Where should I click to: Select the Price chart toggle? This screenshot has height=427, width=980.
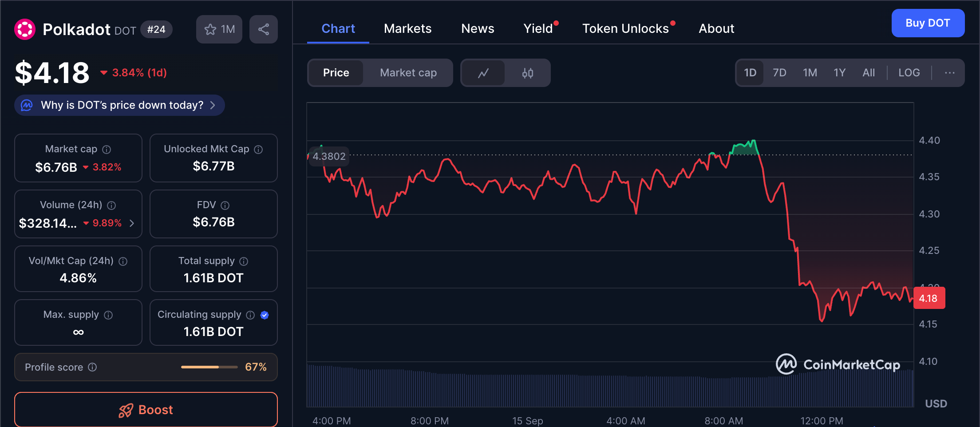336,73
